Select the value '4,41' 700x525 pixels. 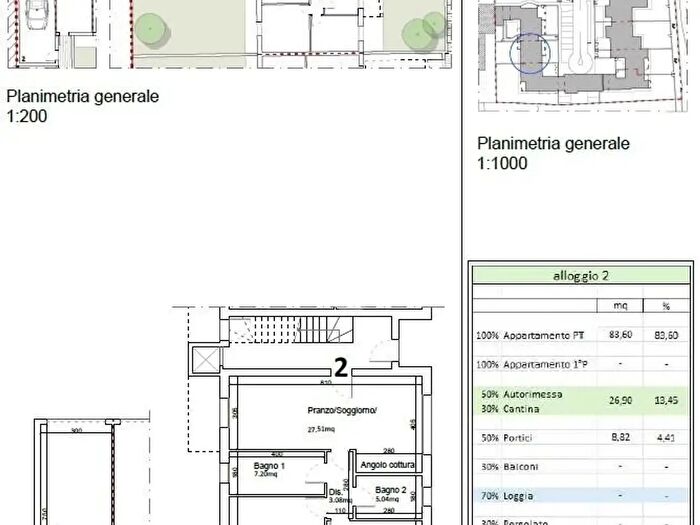(x=666, y=438)
